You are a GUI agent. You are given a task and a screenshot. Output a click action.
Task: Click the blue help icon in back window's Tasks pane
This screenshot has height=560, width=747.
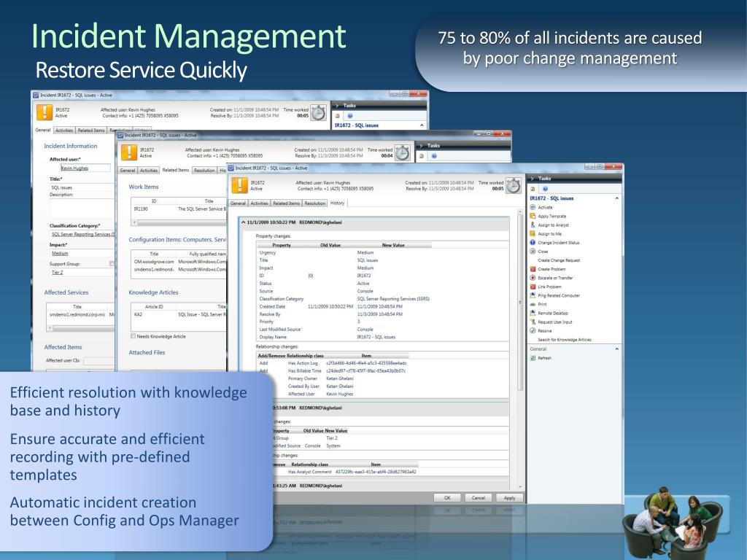coord(350,116)
